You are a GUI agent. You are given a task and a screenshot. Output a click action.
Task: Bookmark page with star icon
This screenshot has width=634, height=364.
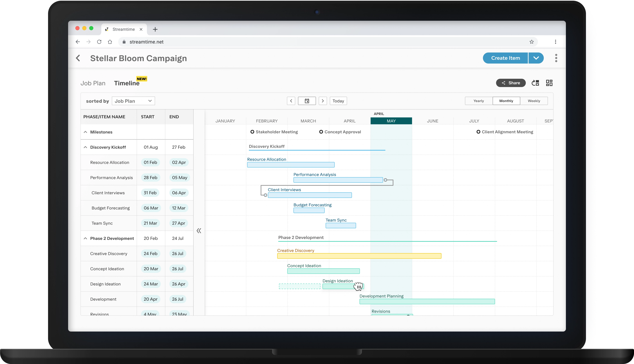[x=532, y=42]
